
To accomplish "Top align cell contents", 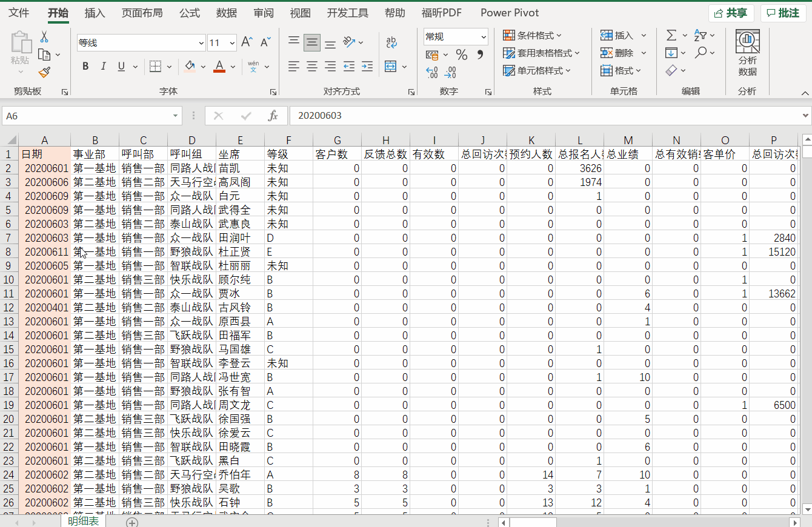I will click(294, 42).
